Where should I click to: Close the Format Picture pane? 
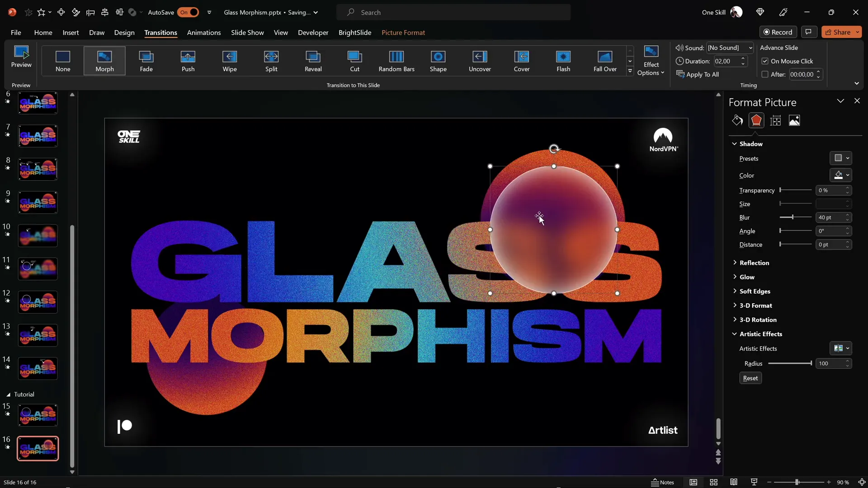[857, 101]
